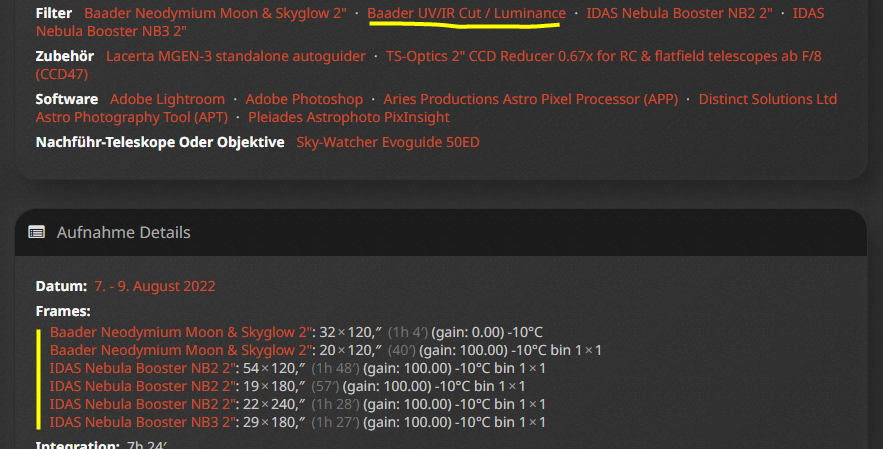Click the Aufnahme Details list icon

click(x=37, y=232)
